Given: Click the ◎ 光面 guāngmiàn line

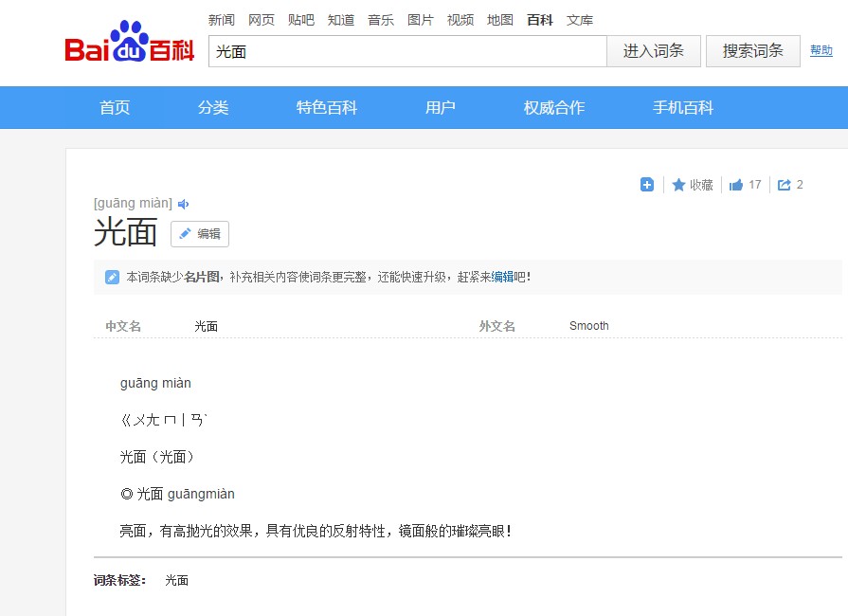Looking at the screenshot, I should click(177, 494).
